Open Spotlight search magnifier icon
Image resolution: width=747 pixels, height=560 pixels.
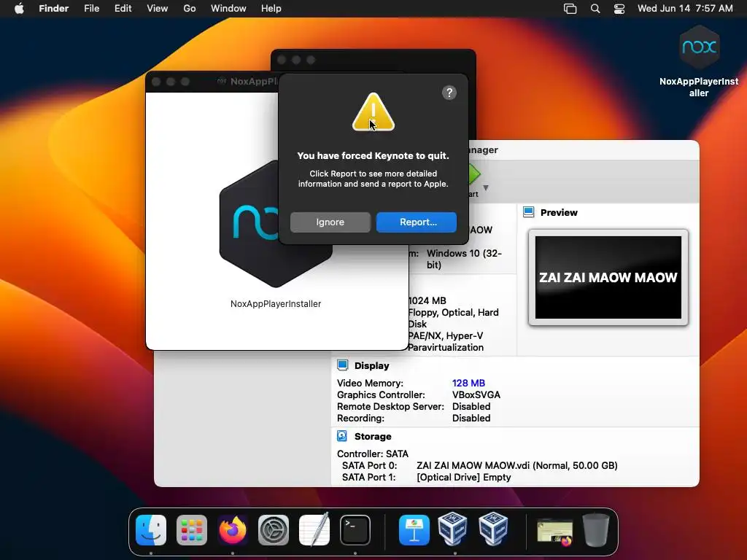click(x=595, y=9)
